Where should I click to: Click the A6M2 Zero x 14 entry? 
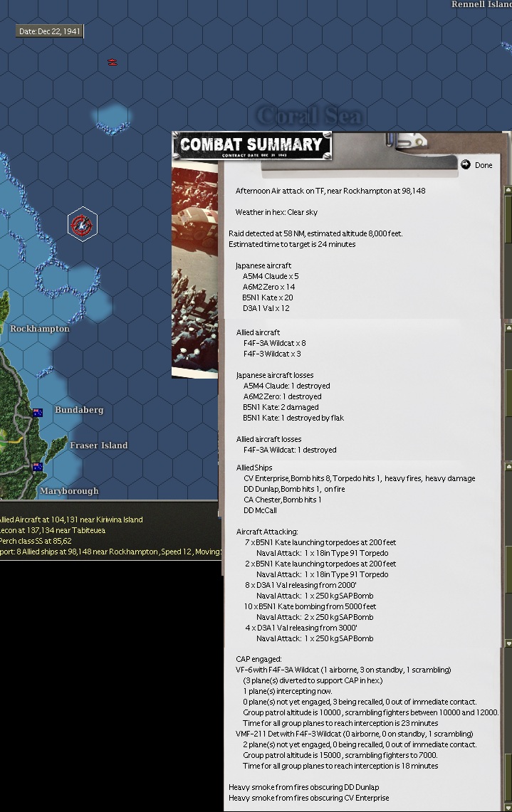(x=268, y=287)
